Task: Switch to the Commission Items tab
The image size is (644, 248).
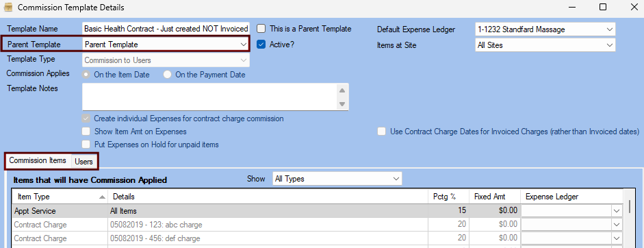Action: click(38, 161)
